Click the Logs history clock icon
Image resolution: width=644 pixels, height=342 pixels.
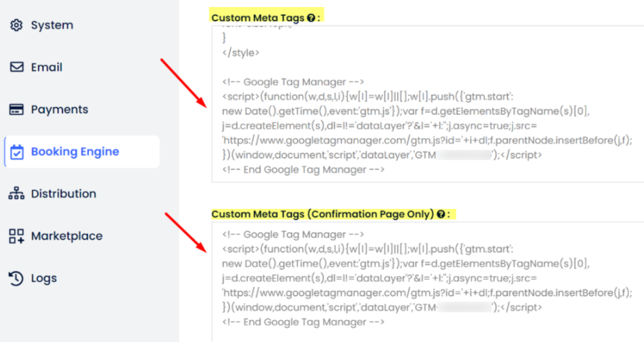coord(16,279)
